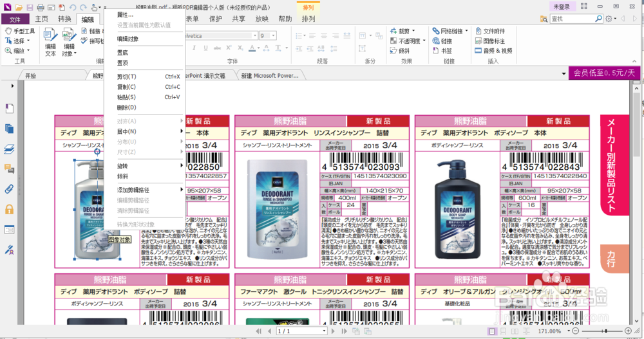
Task: Enable continuous page view mode in status bar
Action: (x=503, y=331)
